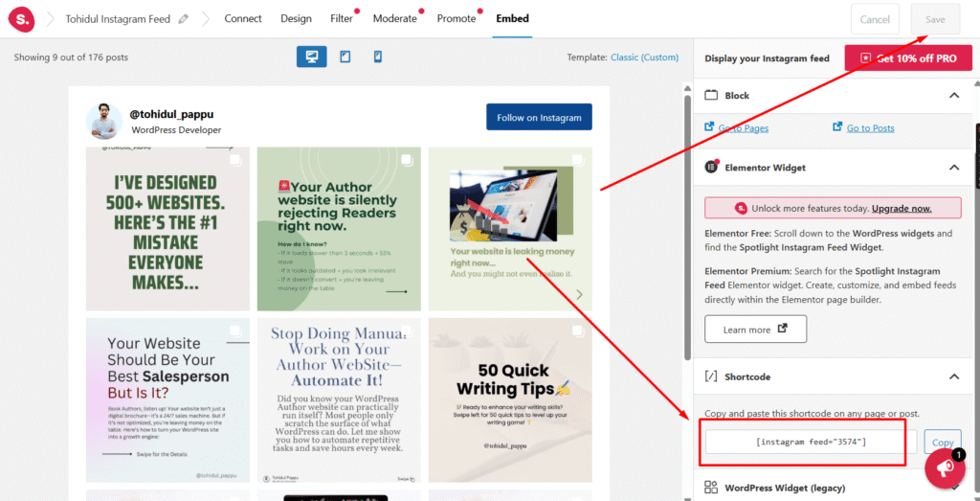This screenshot has height=501, width=980.
Task: Open the Moderate tab
Action: [395, 19]
